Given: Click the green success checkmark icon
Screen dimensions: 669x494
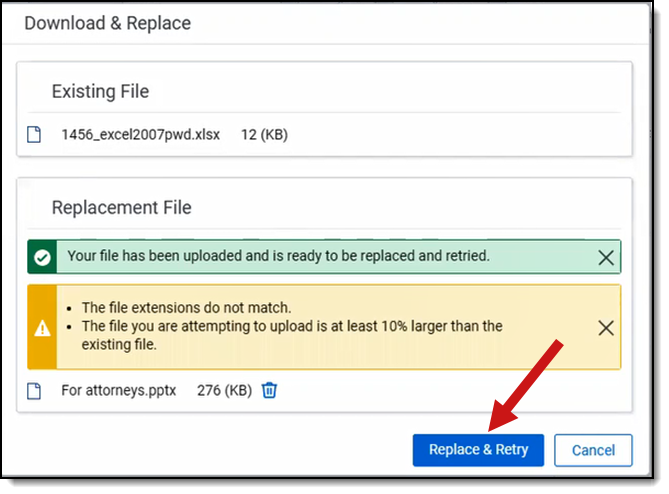Looking at the screenshot, I should [x=42, y=257].
